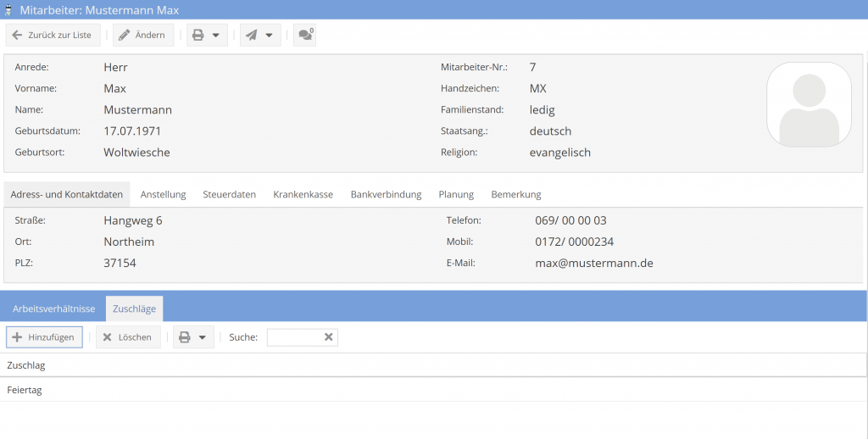Click the comments speech bubble icon
868x439 pixels.
[x=304, y=36]
